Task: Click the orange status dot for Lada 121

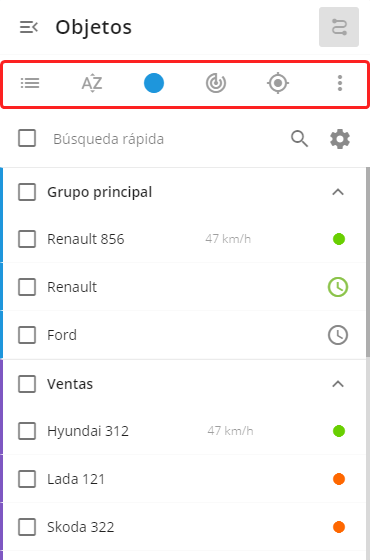Action: click(339, 479)
